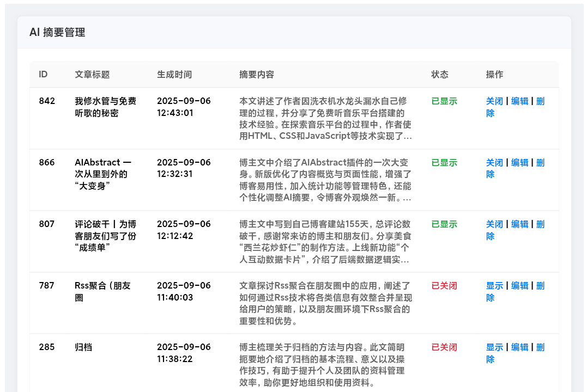Select the article title 我修水管与免费听歌的秘密
The height and width of the screenshot is (392, 587).
click(x=105, y=107)
